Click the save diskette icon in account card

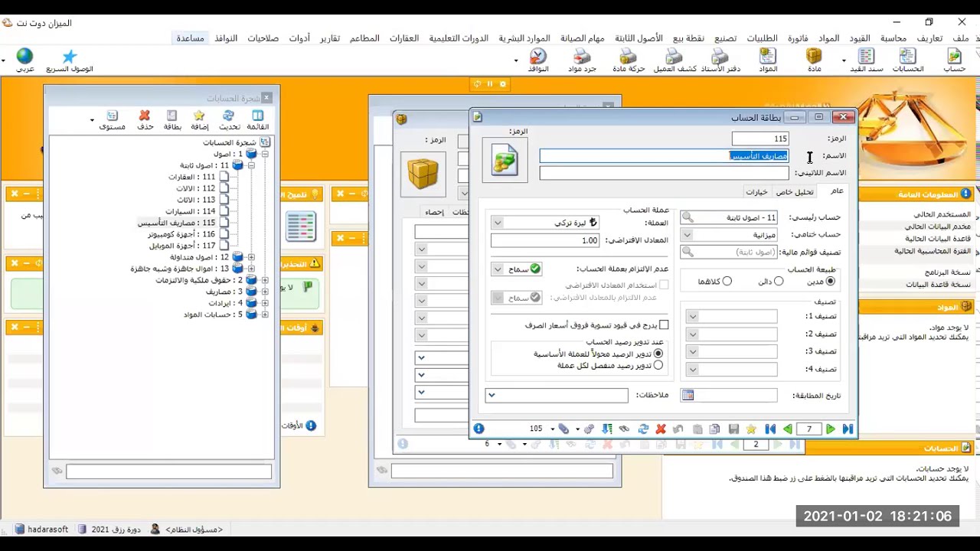click(733, 429)
